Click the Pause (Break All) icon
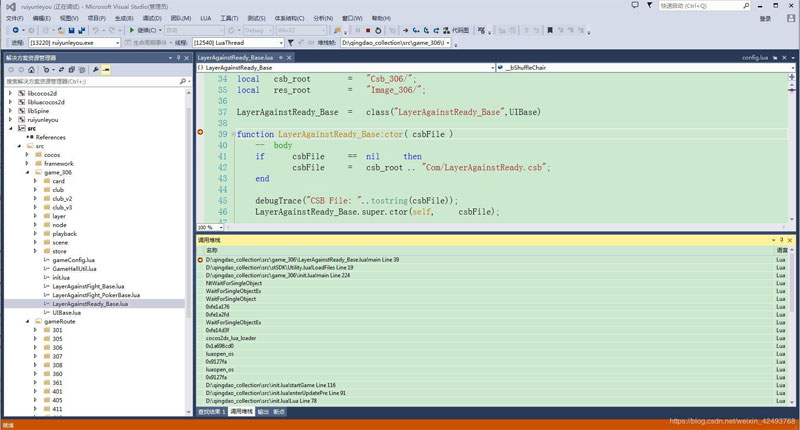 tap(358, 31)
